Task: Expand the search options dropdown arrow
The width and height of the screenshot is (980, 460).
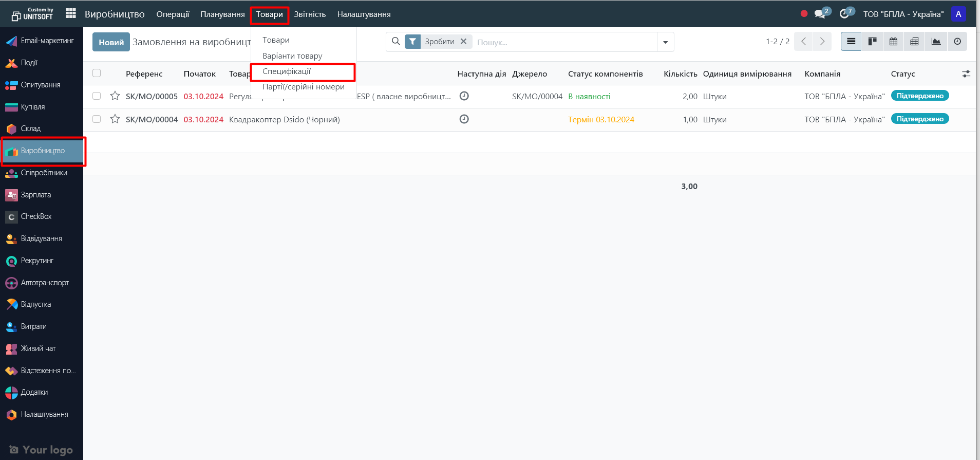Action: [665, 42]
